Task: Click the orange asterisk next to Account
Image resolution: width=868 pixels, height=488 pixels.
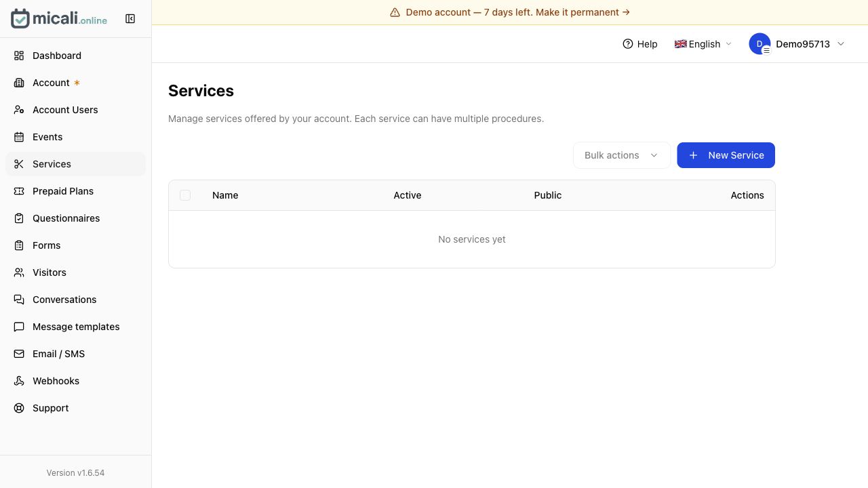Action: [x=77, y=83]
